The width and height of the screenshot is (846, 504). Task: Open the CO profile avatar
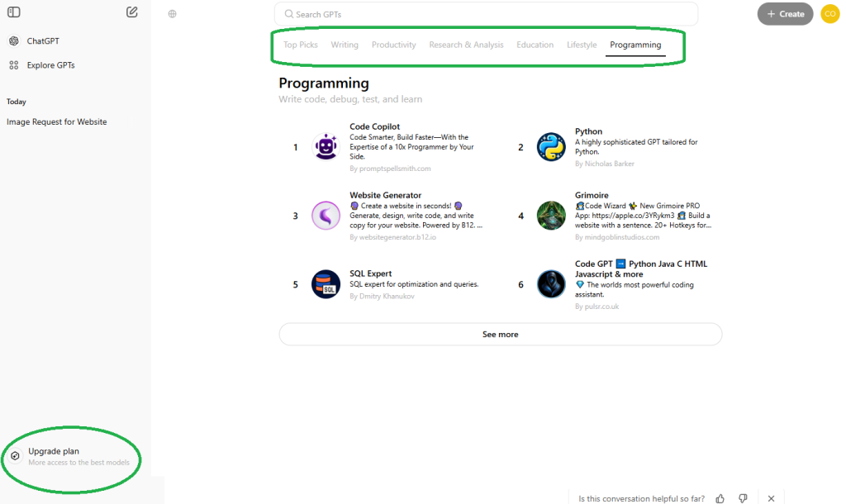pos(829,14)
